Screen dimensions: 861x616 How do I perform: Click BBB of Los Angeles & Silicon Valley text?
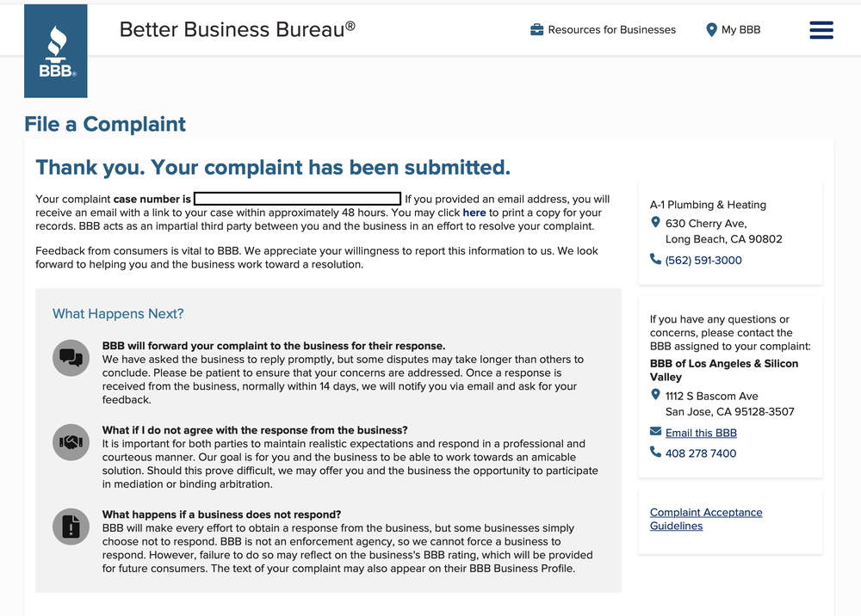(724, 370)
